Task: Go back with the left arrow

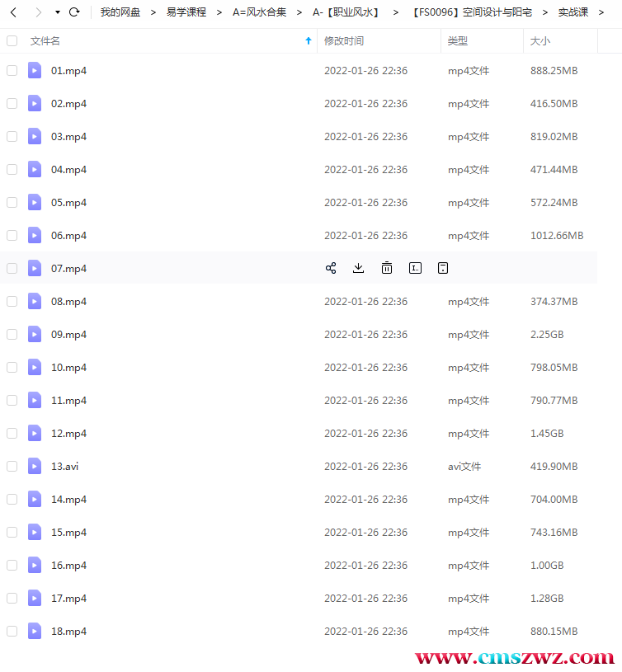Action: 13,12
